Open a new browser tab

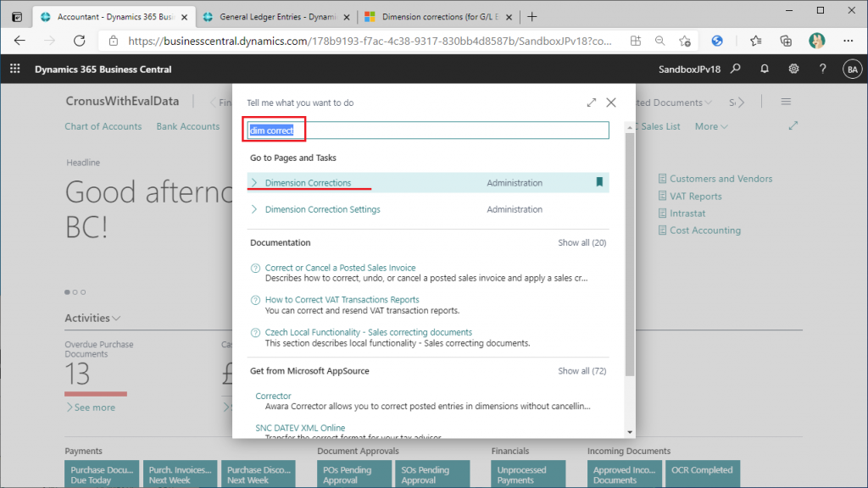coord(532,17)
